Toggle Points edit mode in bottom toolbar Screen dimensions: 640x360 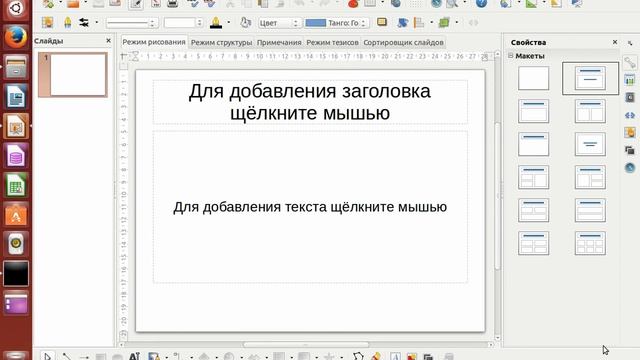(x=358, y=357)
